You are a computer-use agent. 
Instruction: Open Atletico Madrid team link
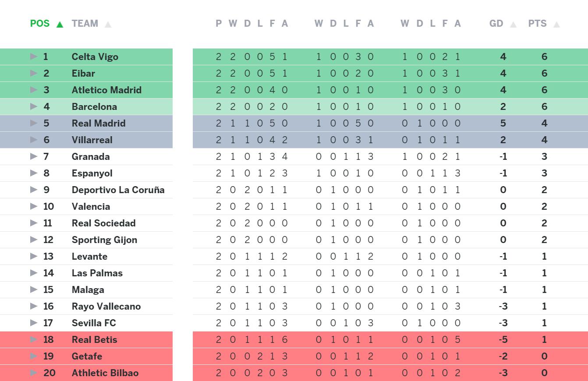(106, 90)
